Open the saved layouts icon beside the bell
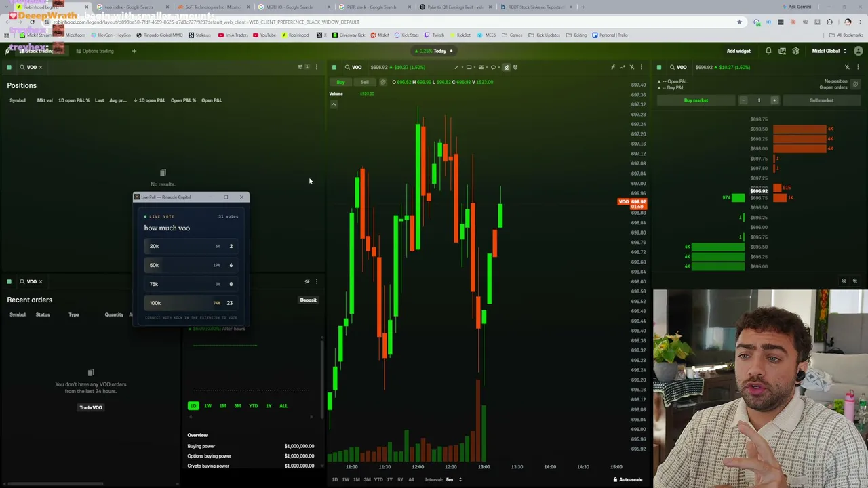 (782, 51)
